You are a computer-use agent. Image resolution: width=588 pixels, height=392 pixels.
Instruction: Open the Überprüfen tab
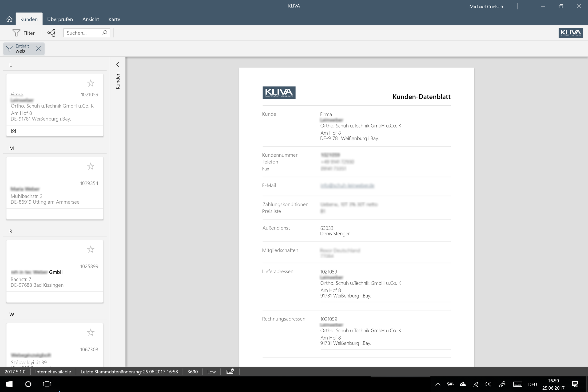60,19
